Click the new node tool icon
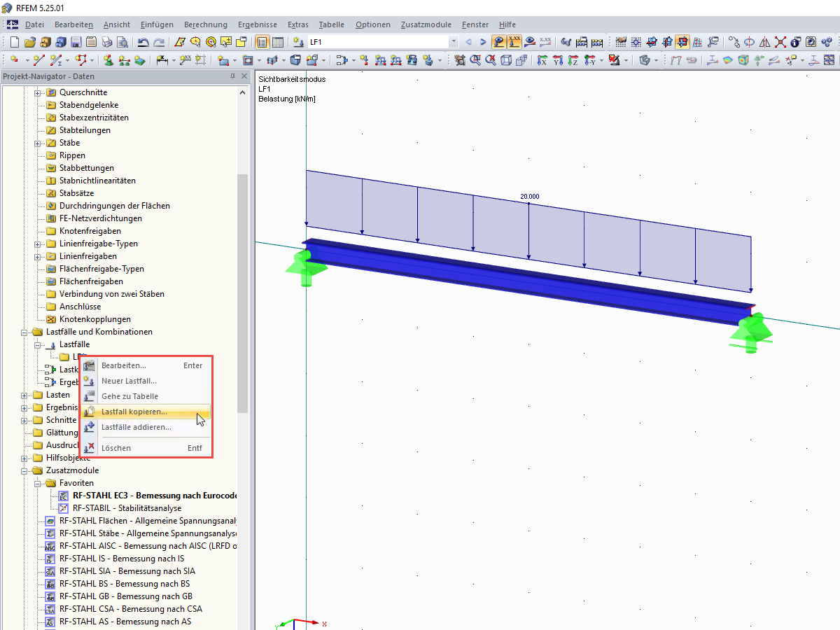 (14, 60)
